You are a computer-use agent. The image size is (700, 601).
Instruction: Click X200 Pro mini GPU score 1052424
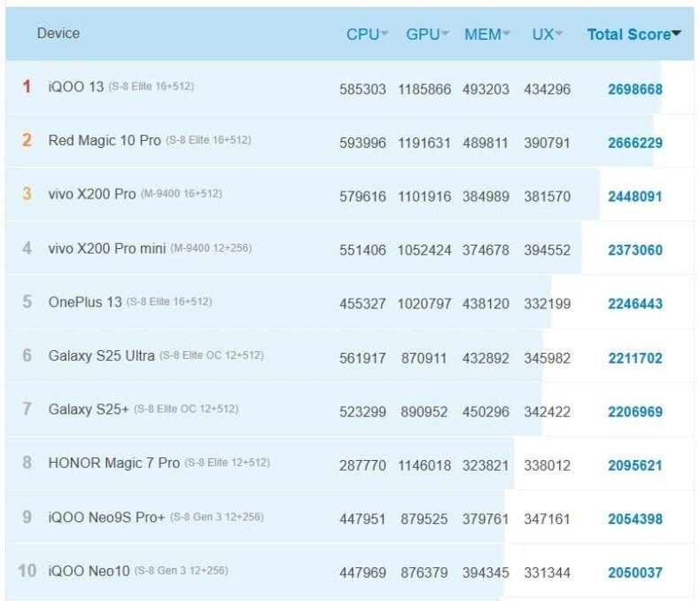pyautogui.click(x=424, y=250)
